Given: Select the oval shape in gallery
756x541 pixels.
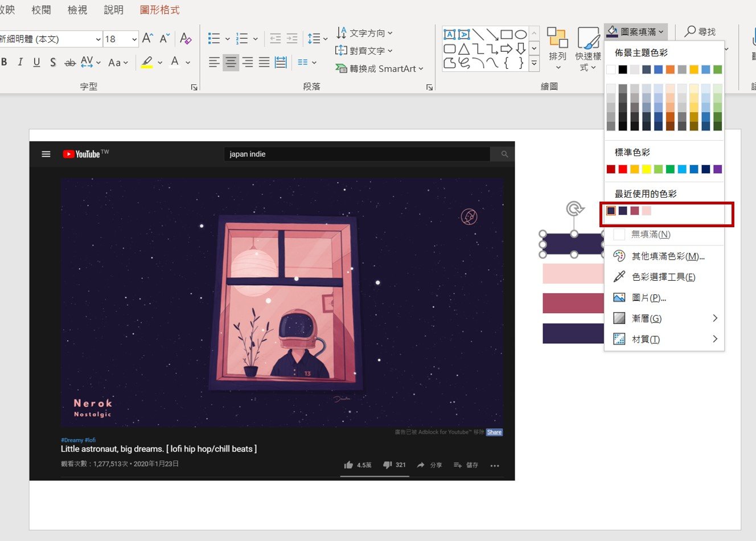Looking at the screenshot, I should (x=520, y=34).
